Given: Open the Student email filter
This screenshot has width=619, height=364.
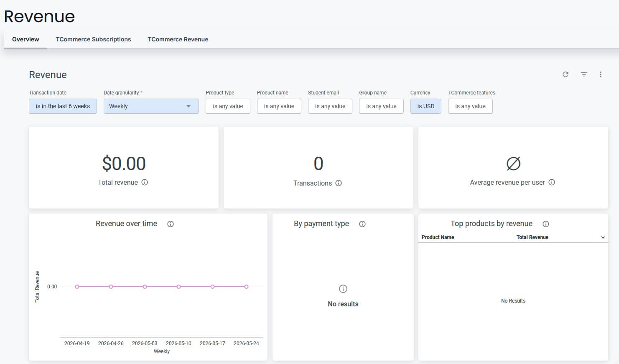Looking at the screenshot, I should click(x=330, y=106).
